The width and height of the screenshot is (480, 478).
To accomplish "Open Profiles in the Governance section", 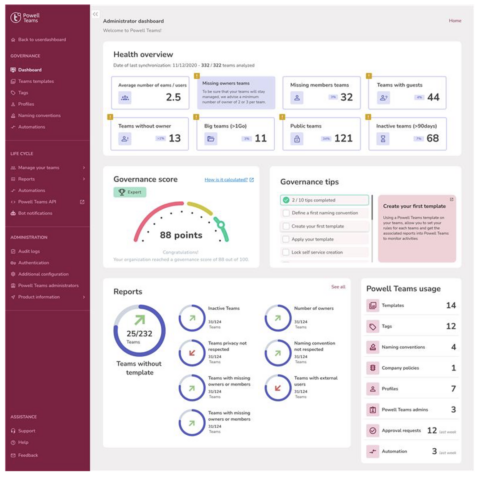I will click(x=23, y=104).
